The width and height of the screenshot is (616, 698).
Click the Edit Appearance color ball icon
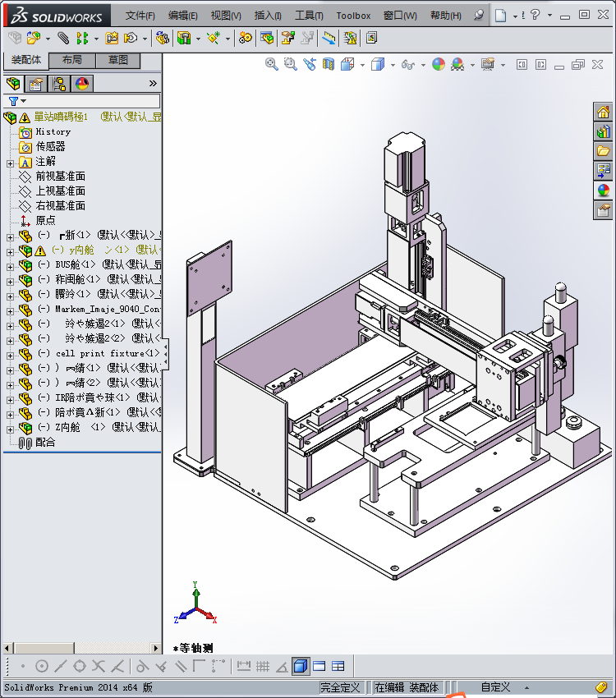click(439, 65)
